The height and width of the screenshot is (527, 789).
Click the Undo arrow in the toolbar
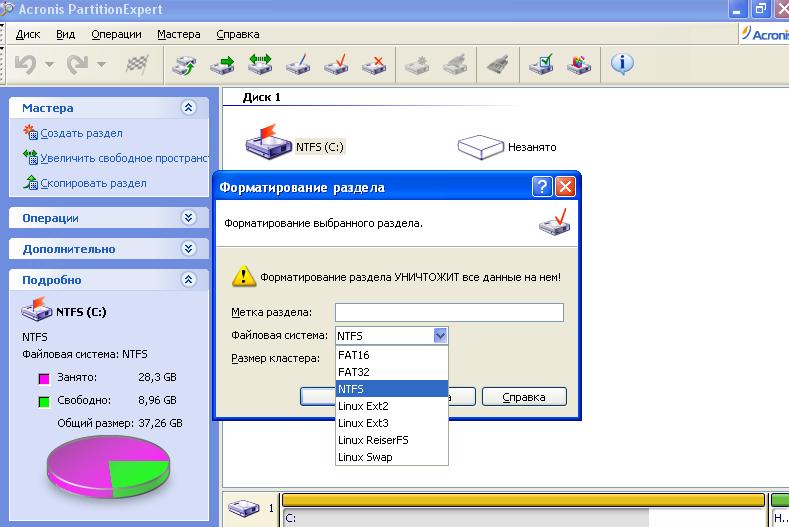pyautogui.click(x=25, y=64)
